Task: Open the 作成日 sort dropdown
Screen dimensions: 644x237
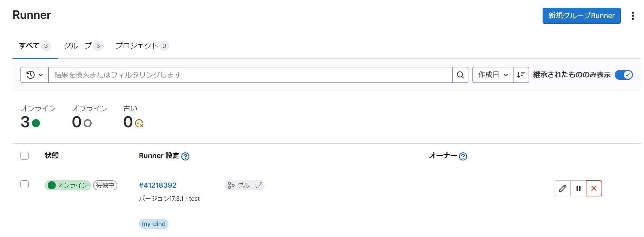Action: point(493,75)
